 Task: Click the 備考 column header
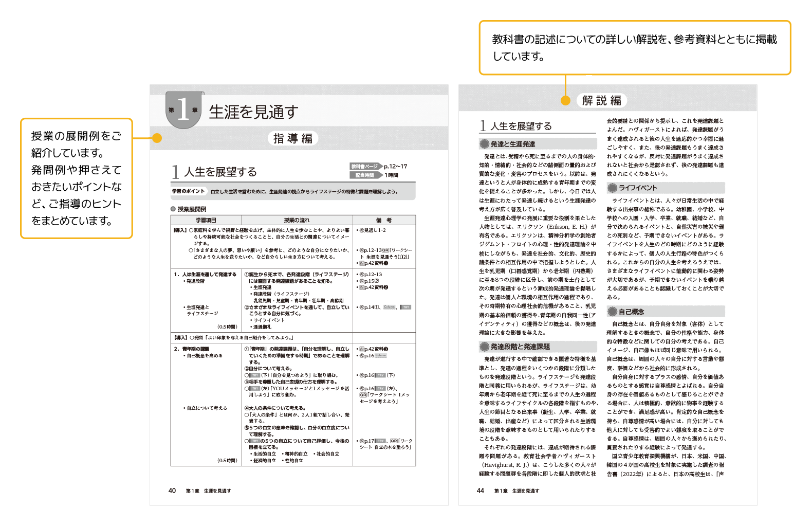[383, 220]
